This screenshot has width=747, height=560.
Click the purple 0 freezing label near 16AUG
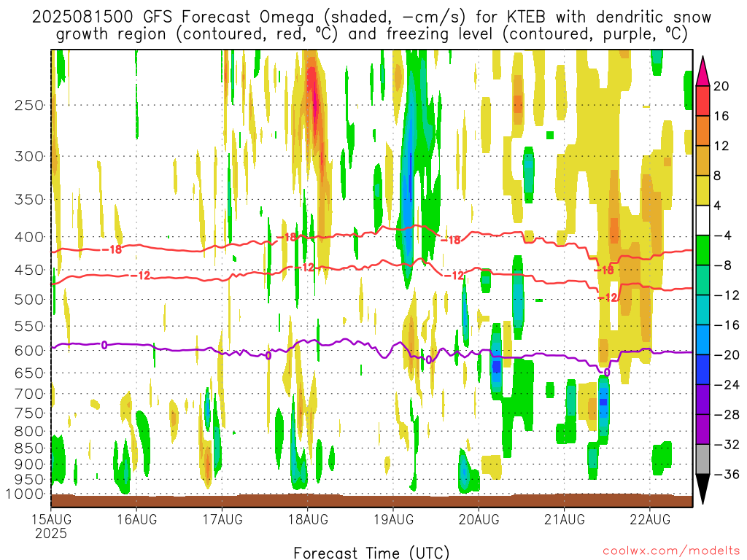104,345
